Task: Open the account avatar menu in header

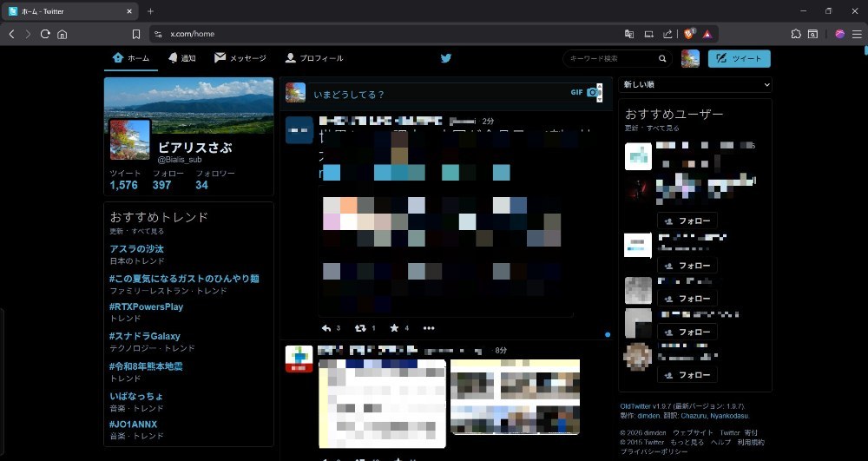Action: (x=690, y=59)
